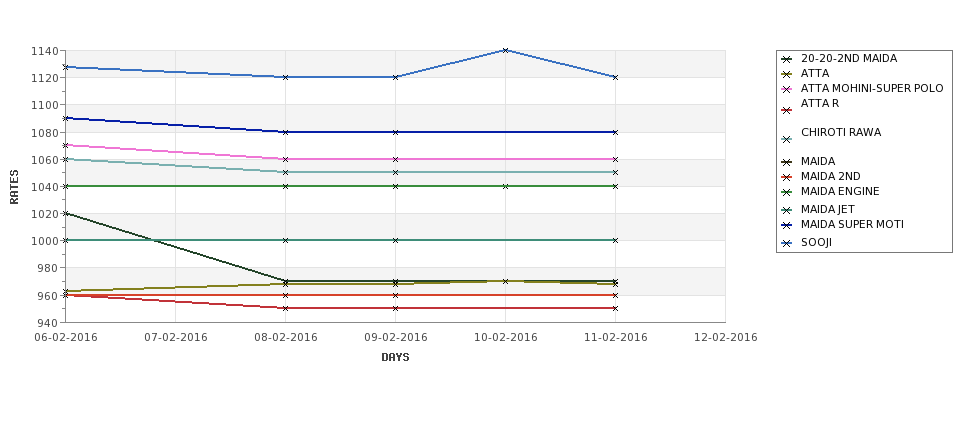Click the dark blue line point on 08-02-2016
This screenshot has height=429, width=975.
coord(285,132)
